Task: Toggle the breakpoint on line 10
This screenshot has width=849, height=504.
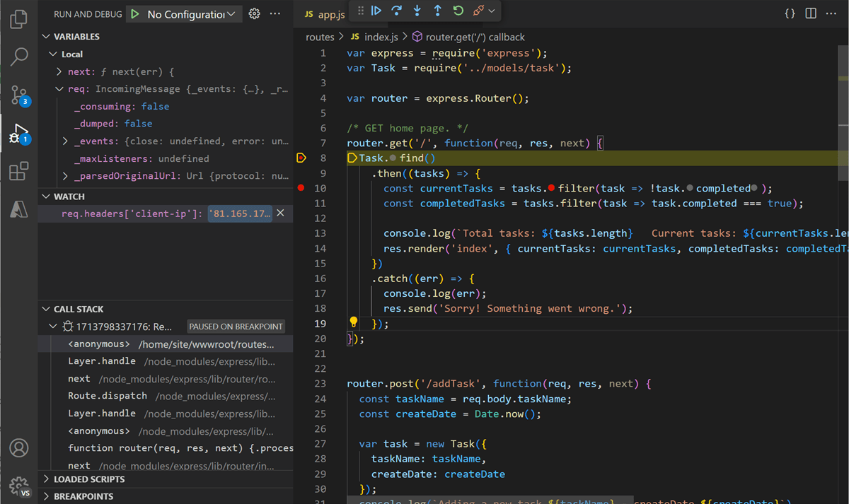Action: click(x=301, y=188)
